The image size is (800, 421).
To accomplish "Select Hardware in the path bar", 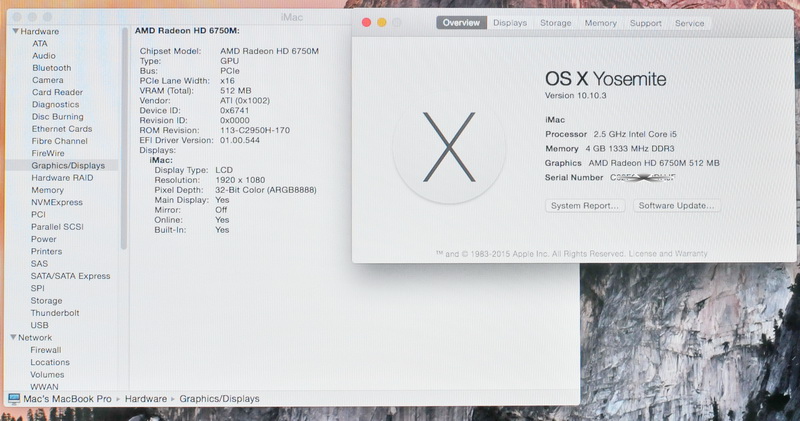I will tap(146, 399).
